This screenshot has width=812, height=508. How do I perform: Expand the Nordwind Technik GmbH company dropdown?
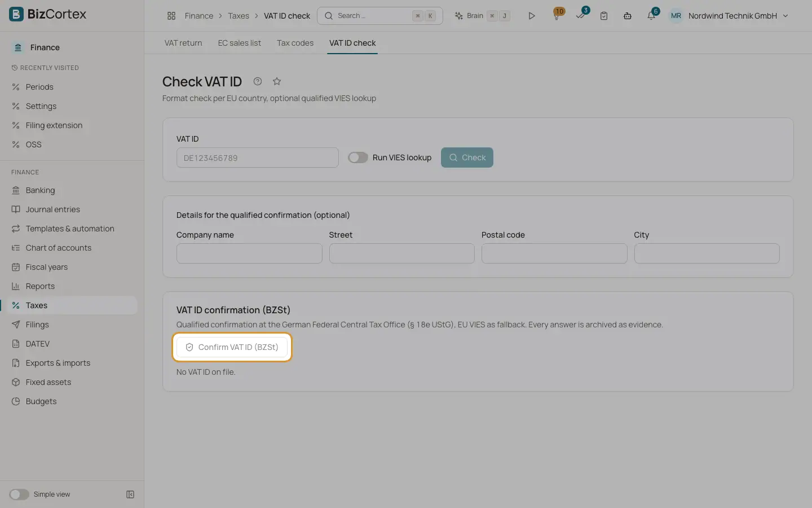[739, 16]
